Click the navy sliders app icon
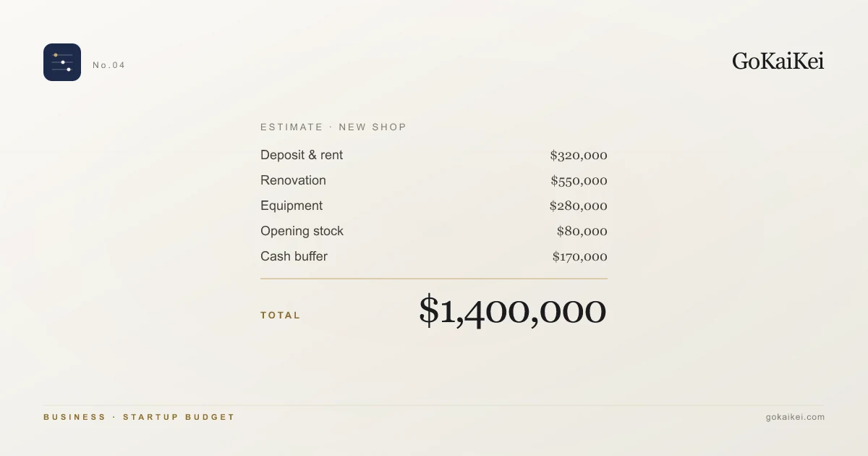This screenshot has height=456, width=868. pyautogui.click(x=62, y=62)
